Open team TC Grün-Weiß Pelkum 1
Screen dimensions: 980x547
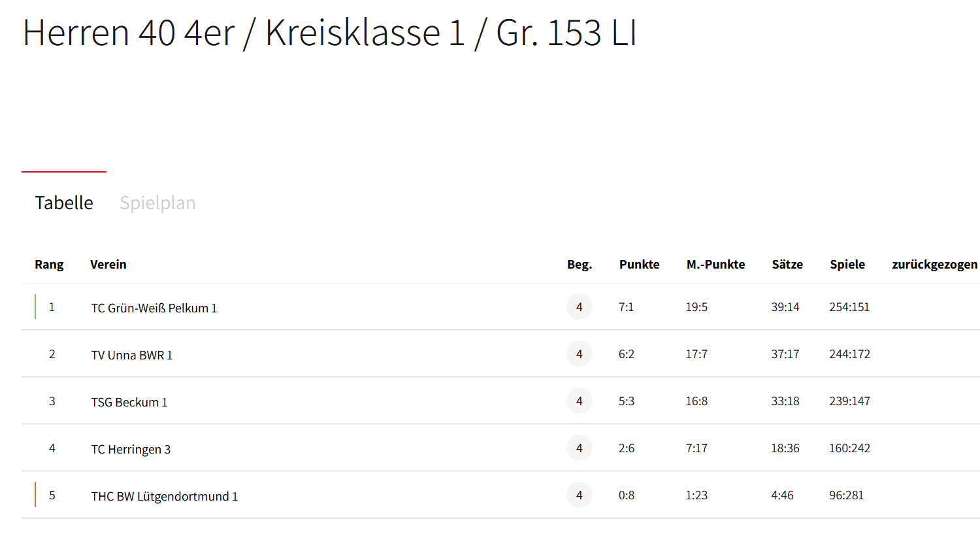point(154,308)
